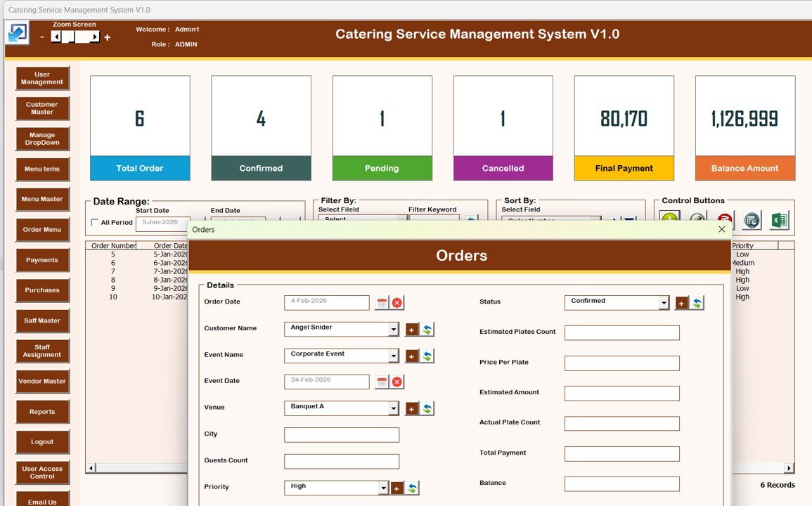Viewport: 812px width, 506px height.
Task: Refresh the Status list icon
Action: (697, 303)
